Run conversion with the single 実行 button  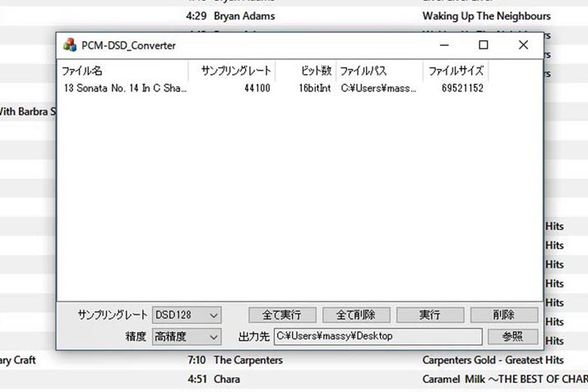coord(429,315)
